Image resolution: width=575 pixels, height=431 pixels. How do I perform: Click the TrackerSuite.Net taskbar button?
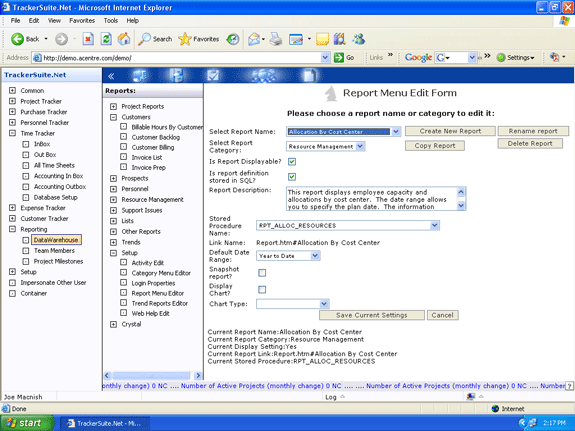click(x=105, y=423)
